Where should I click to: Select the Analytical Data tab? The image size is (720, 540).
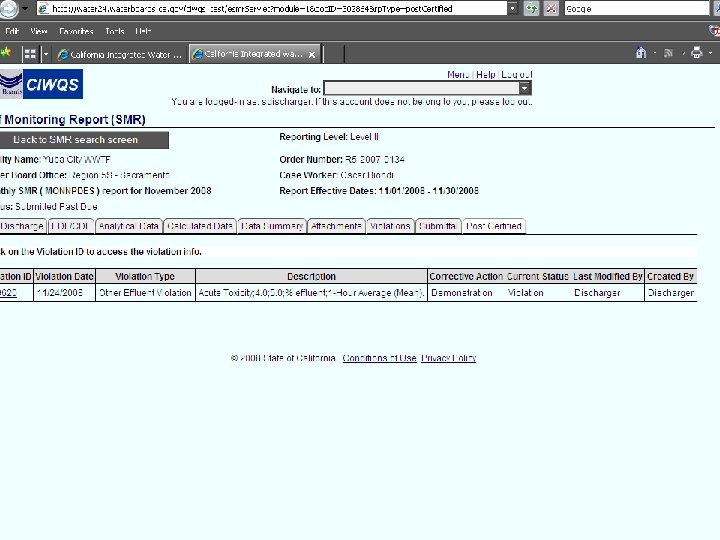(129, 226)
